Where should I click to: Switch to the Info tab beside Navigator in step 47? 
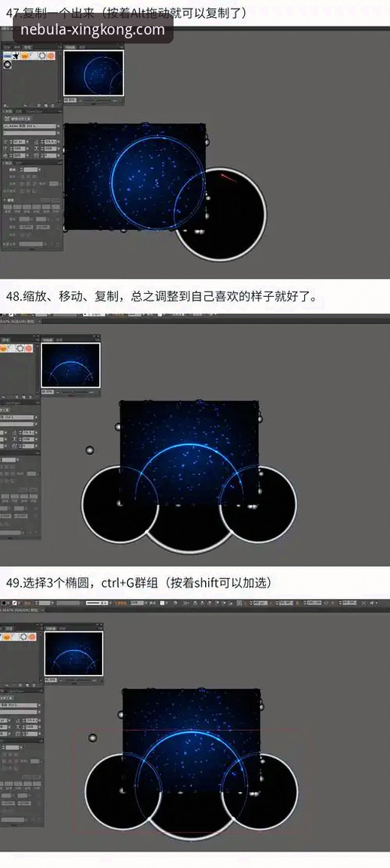83,47
